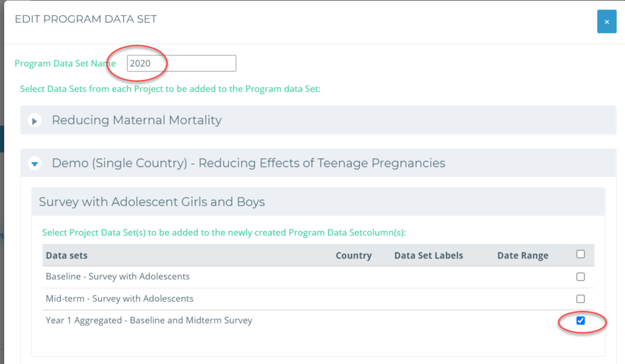Tick the Baseline - Survey with Adolescents checkbox
This screenshot has width=625, height=364.
click(x=580, y=276)
